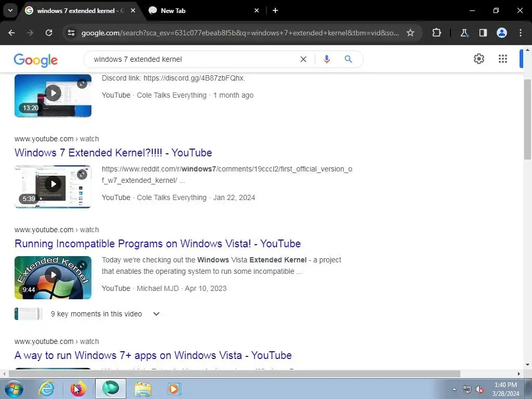Close the New Tab tab
The width and height of the screenshot is (532, 399).
coord(257,10)
